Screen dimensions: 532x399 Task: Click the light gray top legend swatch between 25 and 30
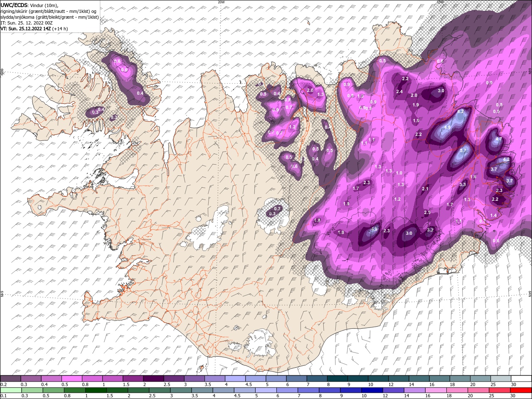500,379
